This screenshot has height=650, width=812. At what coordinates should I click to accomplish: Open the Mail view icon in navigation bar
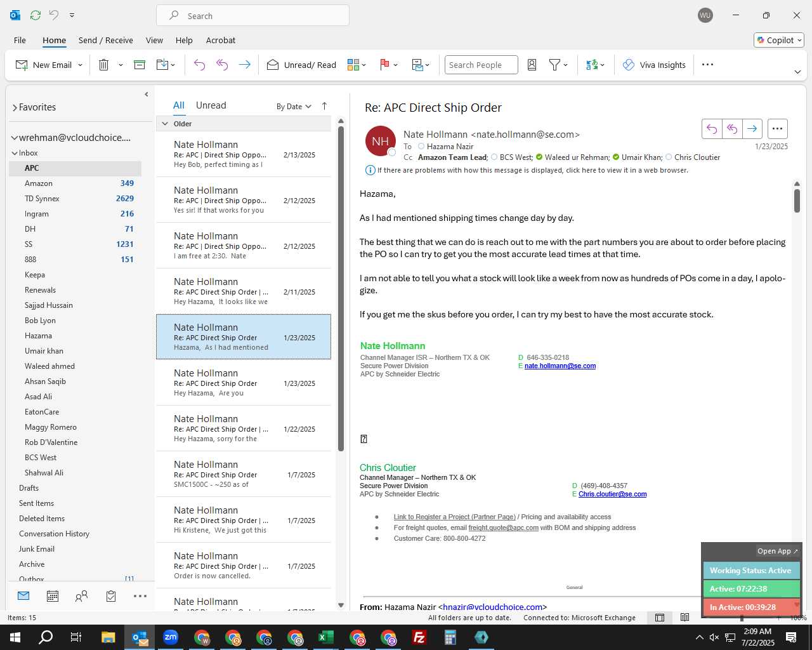coord(23,596)
